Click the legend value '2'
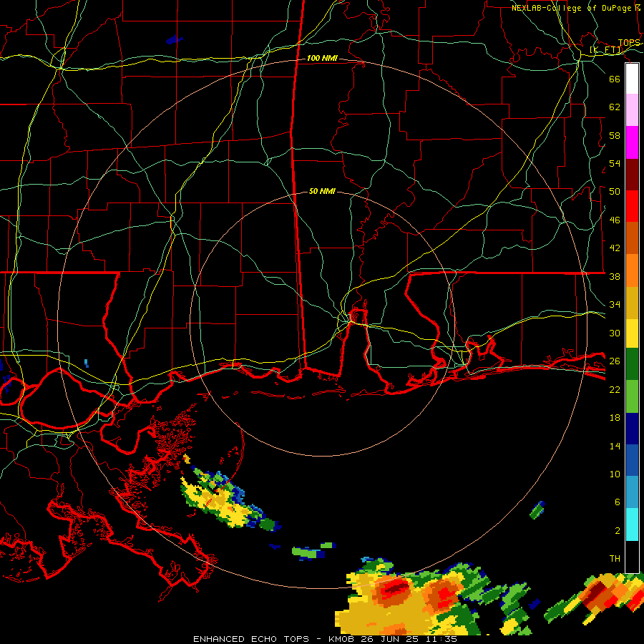644x644 pixels. 617,531
